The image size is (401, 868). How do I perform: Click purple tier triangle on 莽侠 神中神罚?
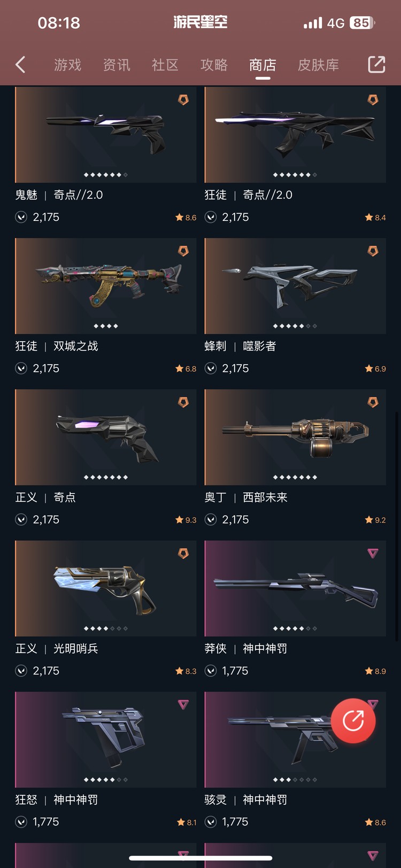[x=373, y=553]
